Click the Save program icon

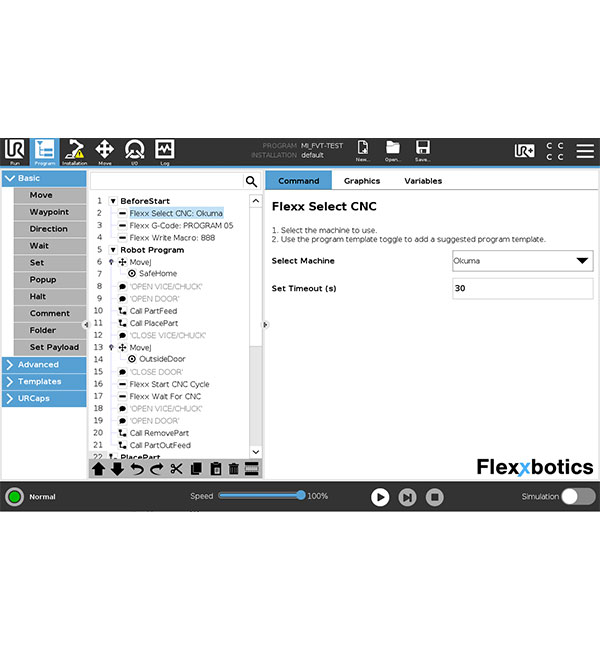[x=422, y=151]
